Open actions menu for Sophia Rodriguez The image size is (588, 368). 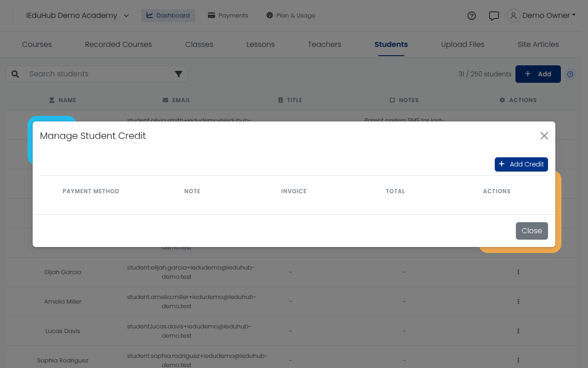[518, 361]
